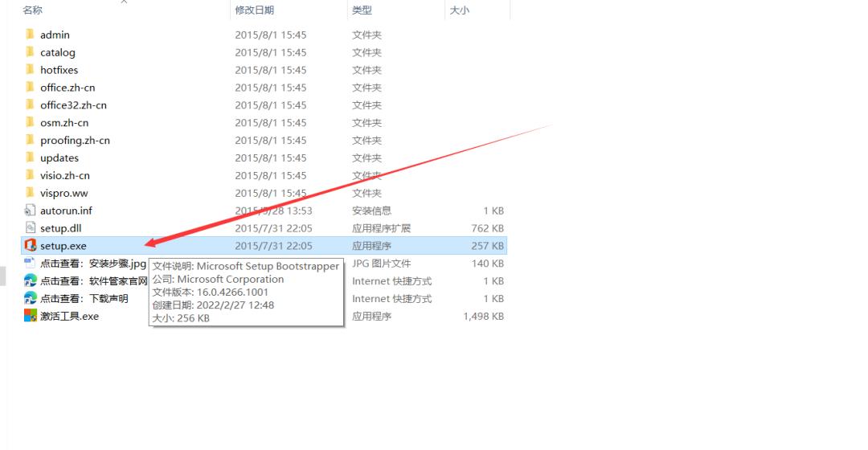868x450 pixels.
Task: Select the updates folder name
Action: tap(59, 158)
